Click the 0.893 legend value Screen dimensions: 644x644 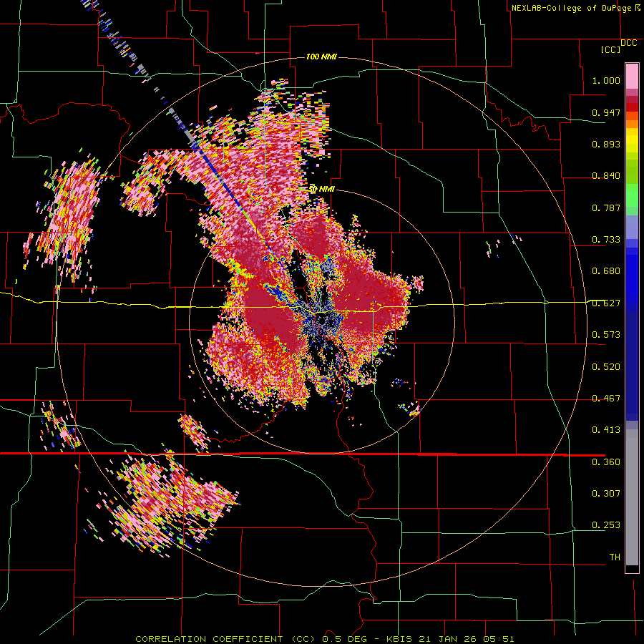(x=606, y=144)
